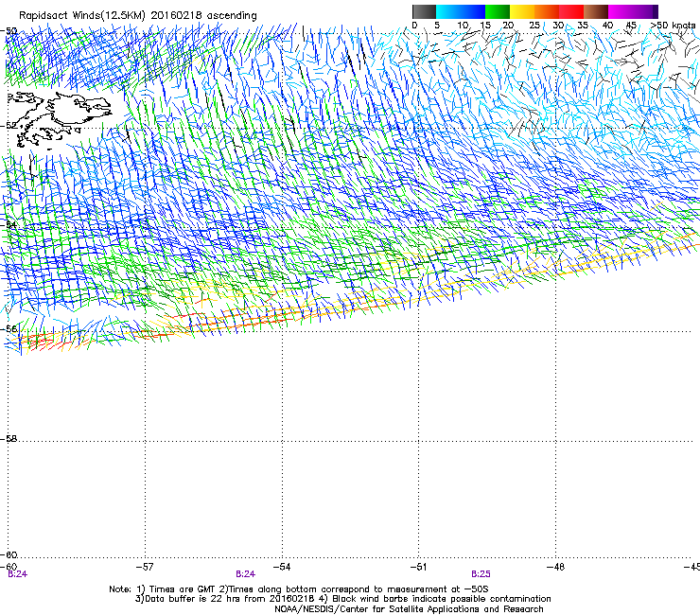The image size is (700, 615).
Task: Click the magenta 40-45 knots legend swatch
Action: [621, 11]
